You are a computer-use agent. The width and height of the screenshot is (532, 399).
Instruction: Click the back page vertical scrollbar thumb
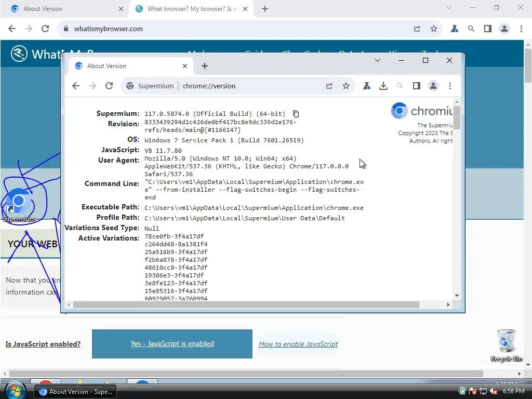click(528, 65)
